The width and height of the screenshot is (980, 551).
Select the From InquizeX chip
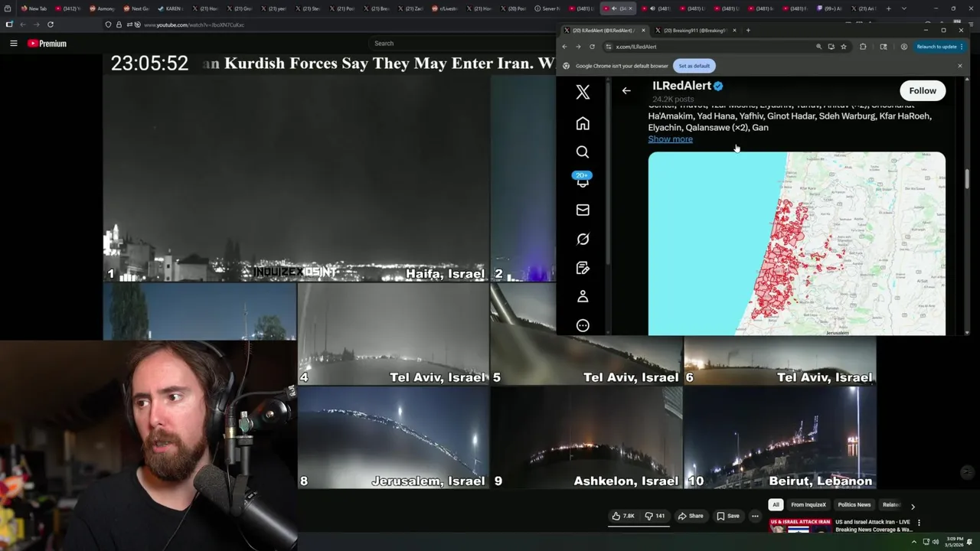[808, 505]
